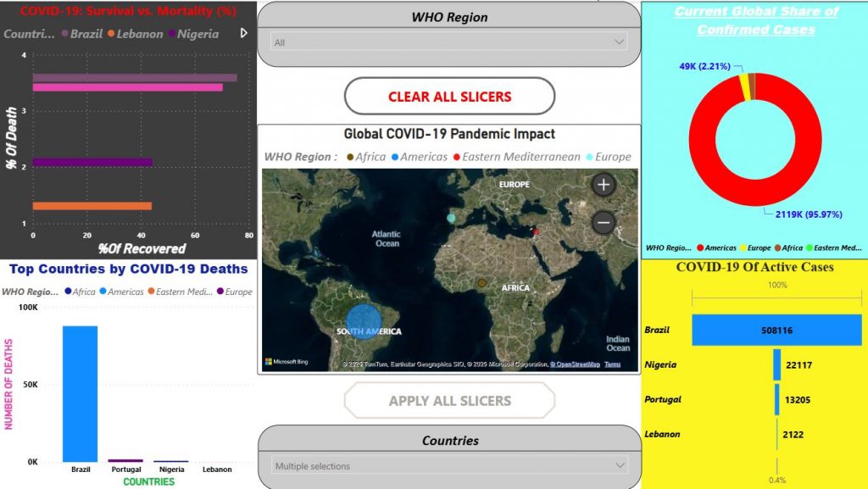The width and height of the screenshot is (868, 489).
Task: Select Americas in the map legend
Action: coord(419,157)
